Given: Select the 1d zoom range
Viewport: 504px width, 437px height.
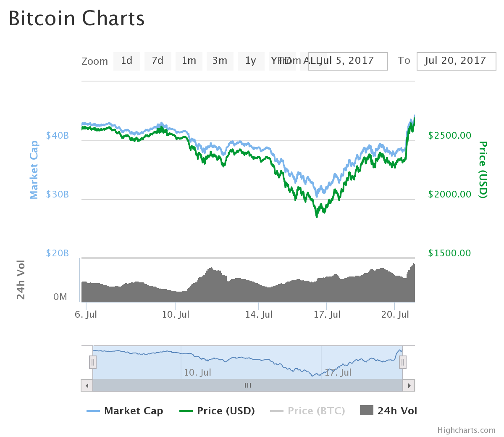Looking at the screenshot, I should pos(126,61).
